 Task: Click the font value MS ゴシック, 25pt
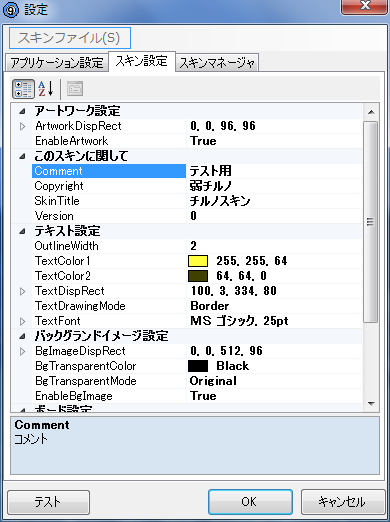[239, 321]
